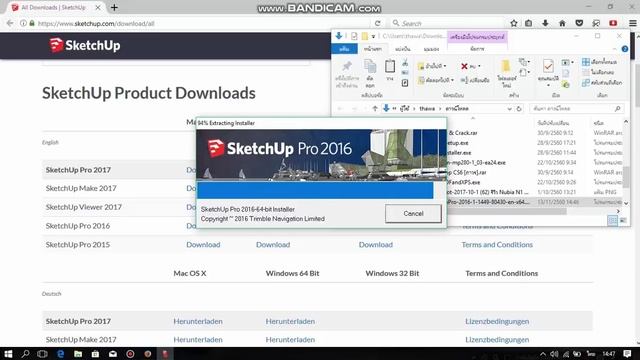
Task: Click the Firefox Search field
Action: [447, 23]
